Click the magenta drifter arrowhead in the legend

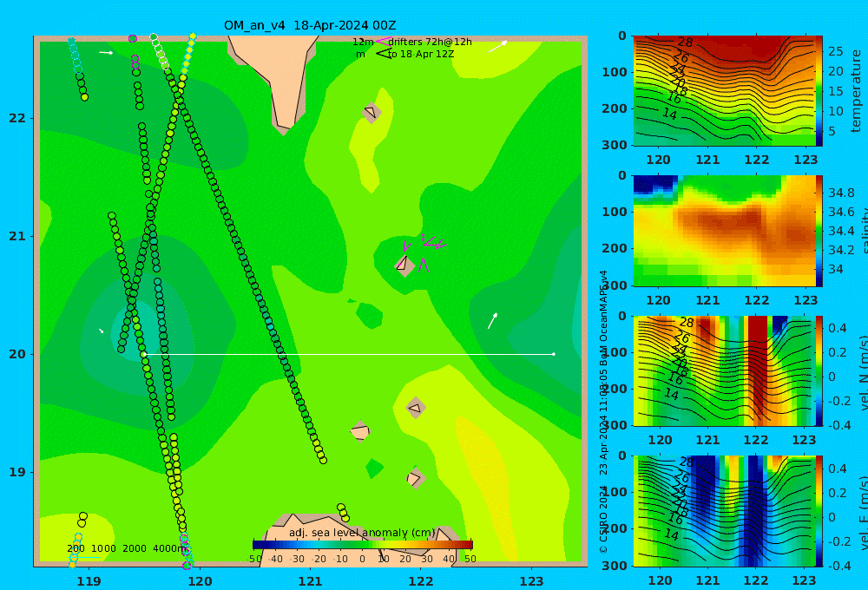[383, 41]
